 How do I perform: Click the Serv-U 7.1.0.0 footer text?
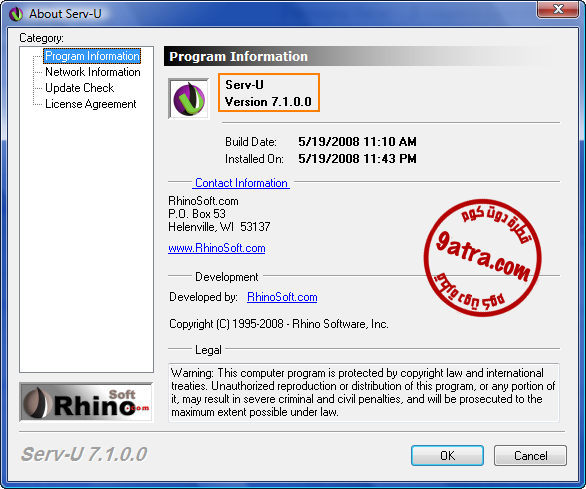(x=84, y=455)
